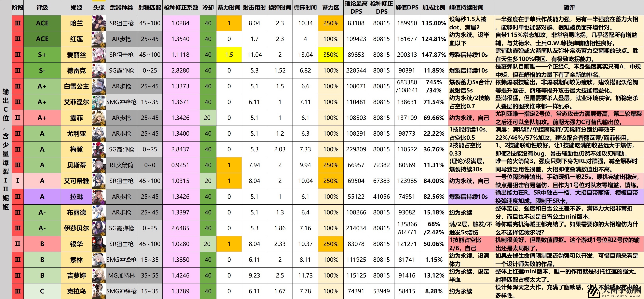
Task: Click 红莲 character avatar portrait
Action: point(99,39)
